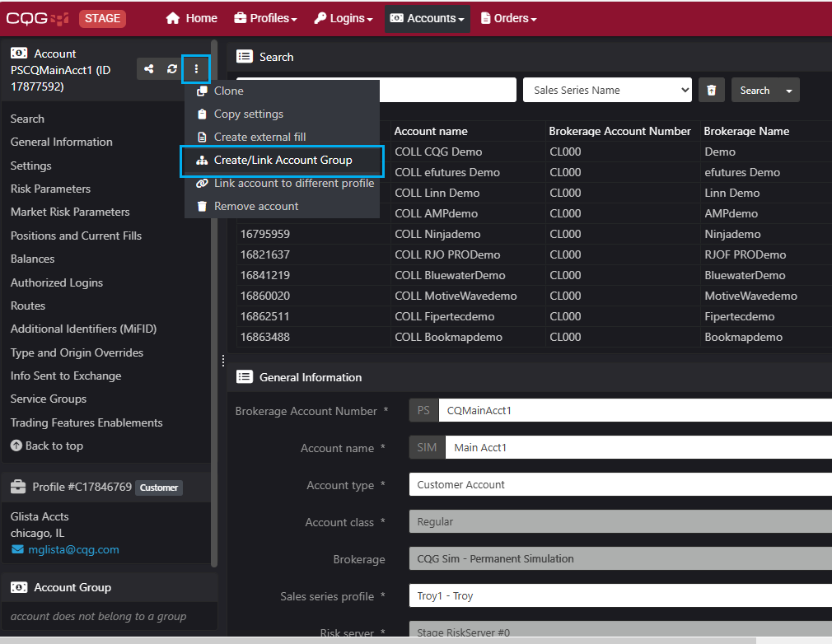Go to Info Sent to Exchange
Viewport: 832px width, 644px height.
pyautogui.click(x=66, y=376)
